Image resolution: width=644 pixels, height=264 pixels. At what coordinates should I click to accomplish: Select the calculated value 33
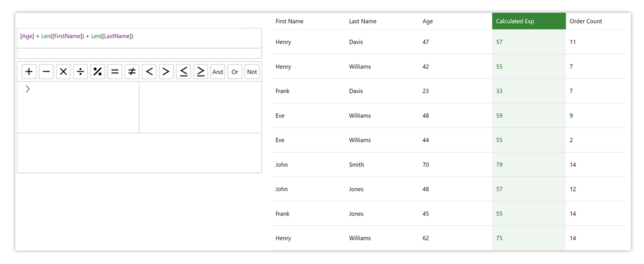point(499,91)
